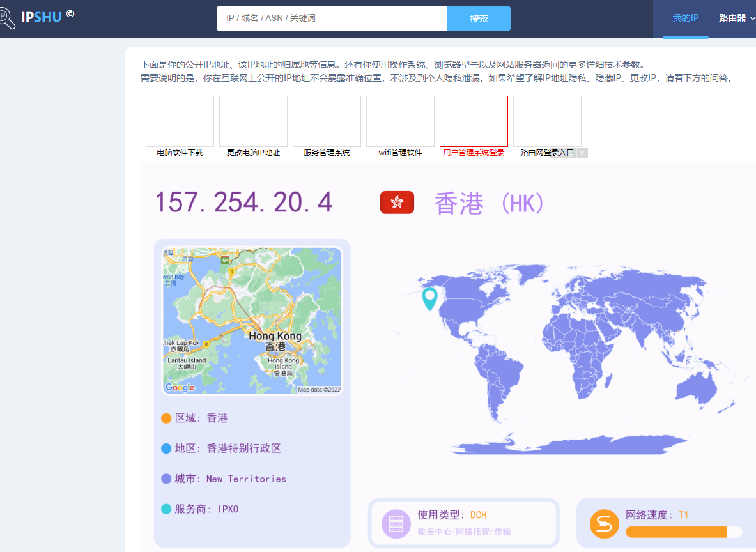The image size is (756, 552).
Task: Open the red 用户管理系统登录 ad link
Action: click(x=474, y=152)
